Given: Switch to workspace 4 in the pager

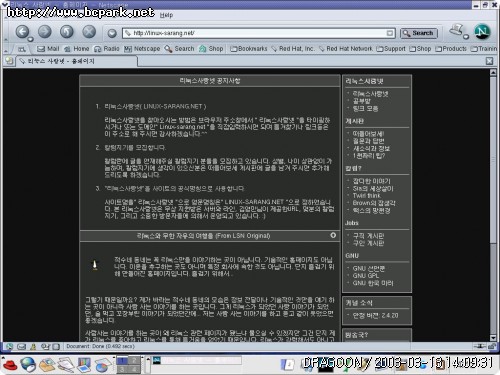Looking at the screenshot, I should (134, 369).
